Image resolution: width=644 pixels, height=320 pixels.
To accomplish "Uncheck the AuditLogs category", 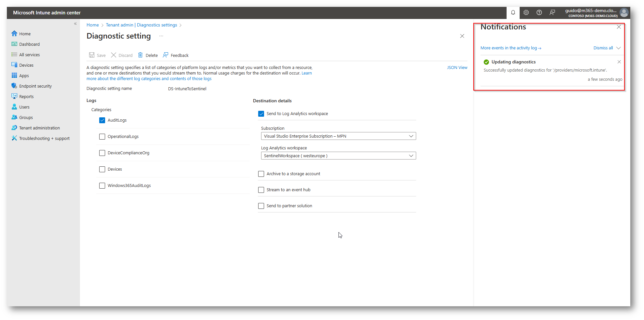I will pos(102,120).
